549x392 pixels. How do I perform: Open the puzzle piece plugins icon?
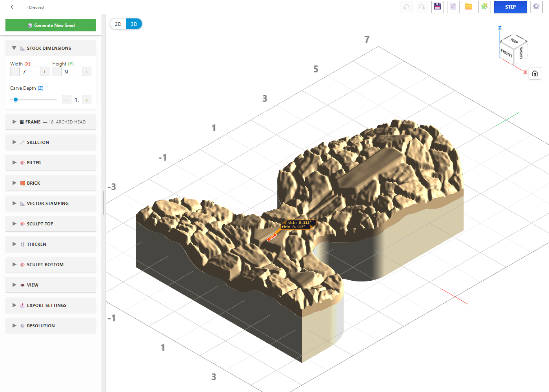(x=485, y=7)
